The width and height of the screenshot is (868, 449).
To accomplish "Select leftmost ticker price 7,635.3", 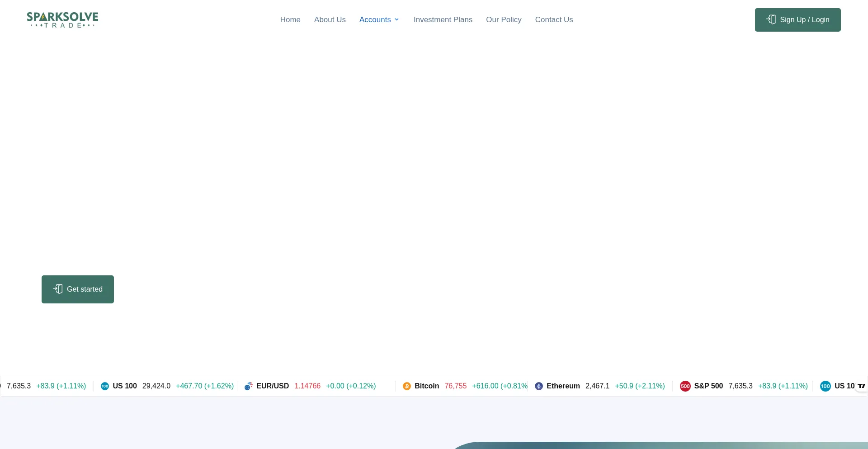I will point(19,386).
